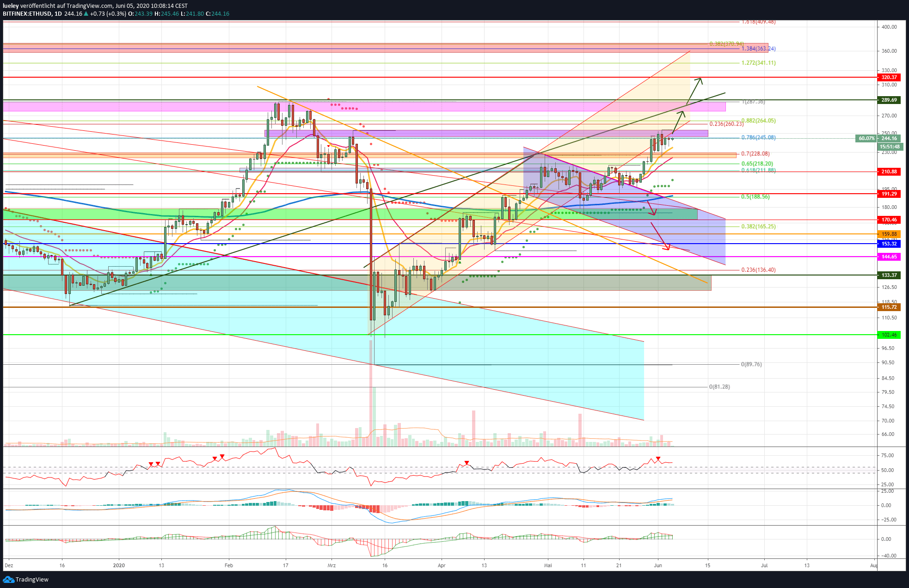The height and width of the screenshot is (588, 909).
Task: Click the 270.00 price axis value
Action: 889,116
